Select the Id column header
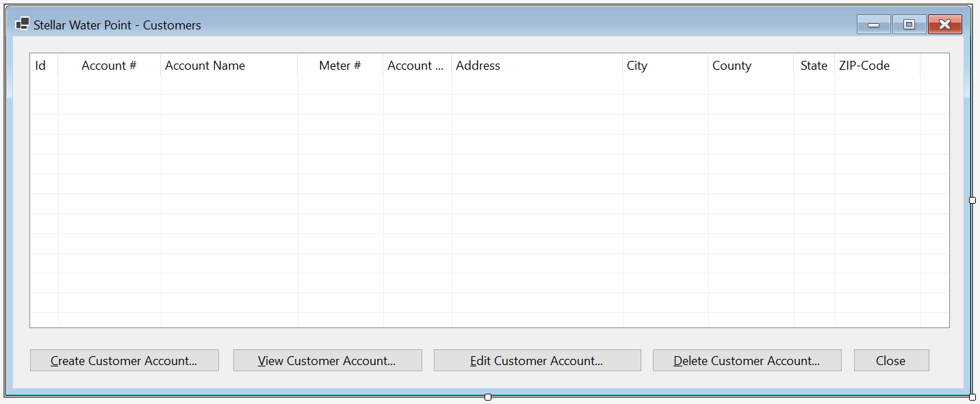 pos(44,66)
